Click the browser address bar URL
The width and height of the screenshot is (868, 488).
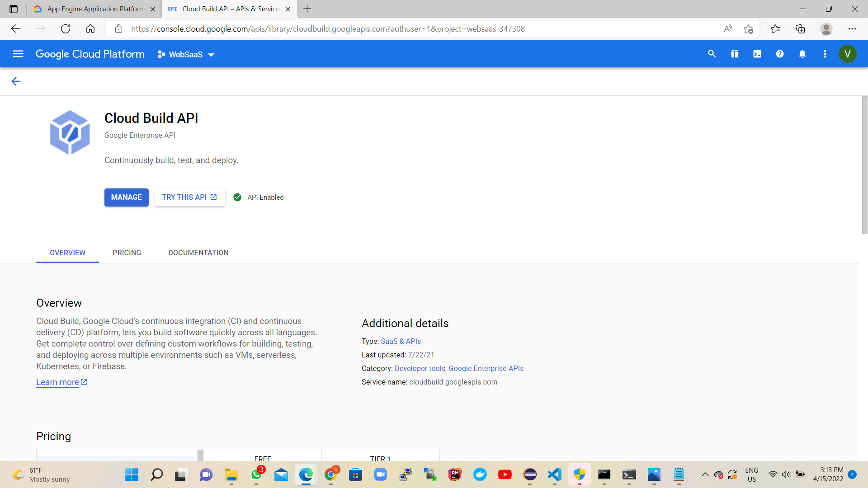point(328,29)
